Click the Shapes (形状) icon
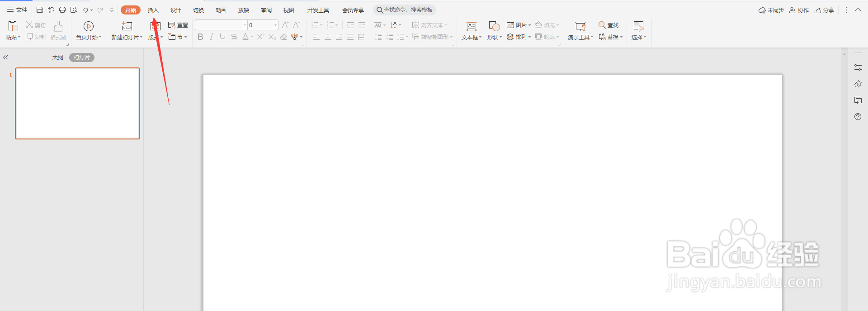This screenshot has width=868, height=311. pos(494,26)
